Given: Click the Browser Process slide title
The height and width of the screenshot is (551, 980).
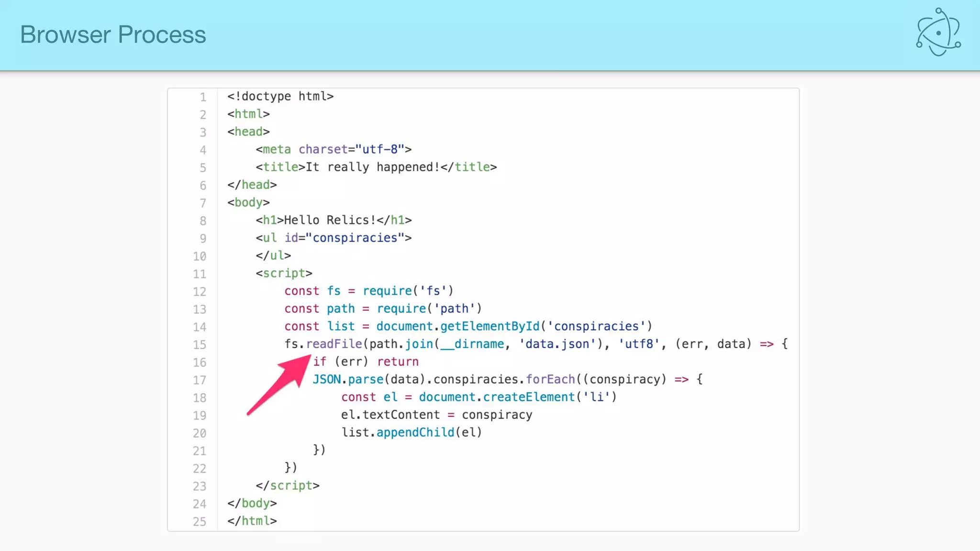Looking at the screenshot, I should tap(113, 34).
